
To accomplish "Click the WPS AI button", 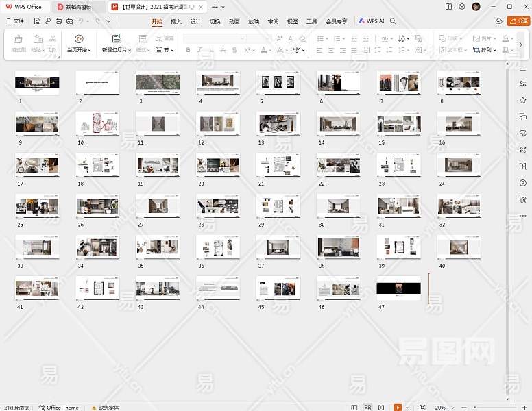I will [x=372, y=21].
